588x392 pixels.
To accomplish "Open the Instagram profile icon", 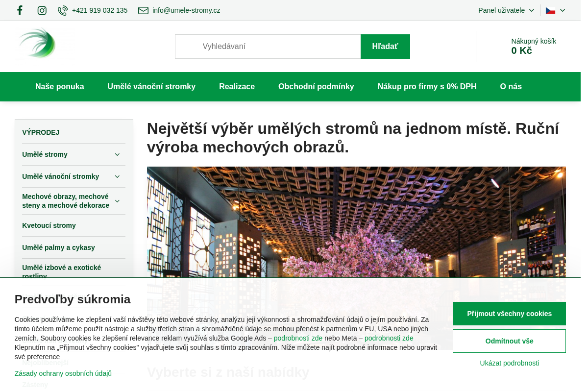I will (x=42, y=10).
